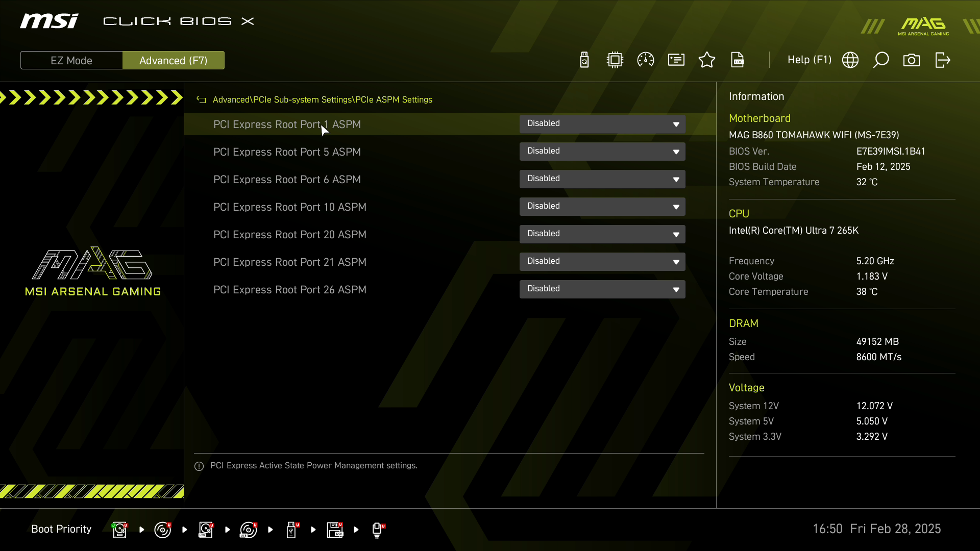The image size is (980, 551).
Task: Open the search magnifier icon
Action: pyautogui.click(x=881, y=60)
